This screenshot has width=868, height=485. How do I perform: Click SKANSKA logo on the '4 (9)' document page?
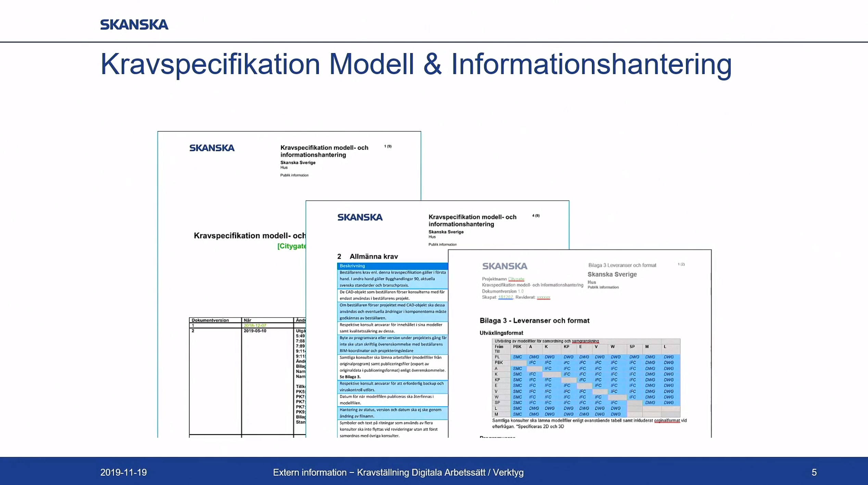coord(360,217)
